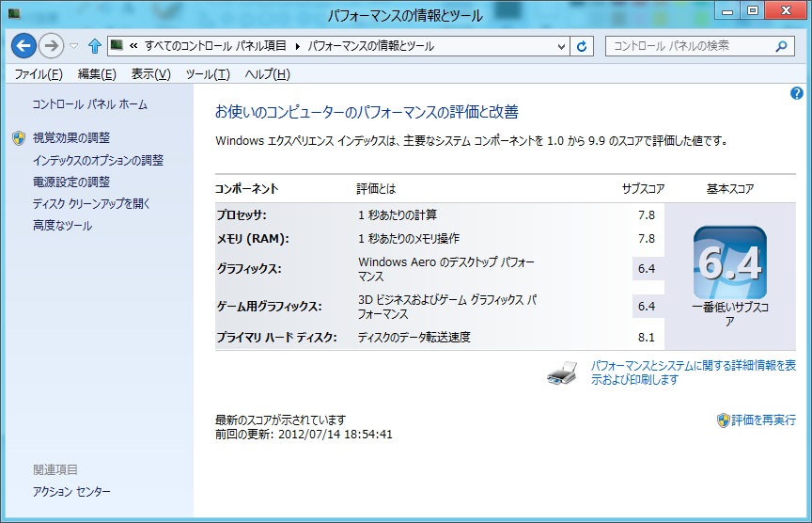This screenshot has height=523, width=812.
Task: Open the ファイル(F) menu
Action: [39, 74]
